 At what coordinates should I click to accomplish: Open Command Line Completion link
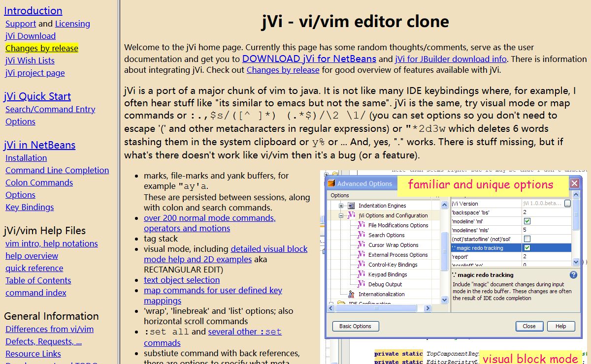pyautogui.click(x=57, y=170)
